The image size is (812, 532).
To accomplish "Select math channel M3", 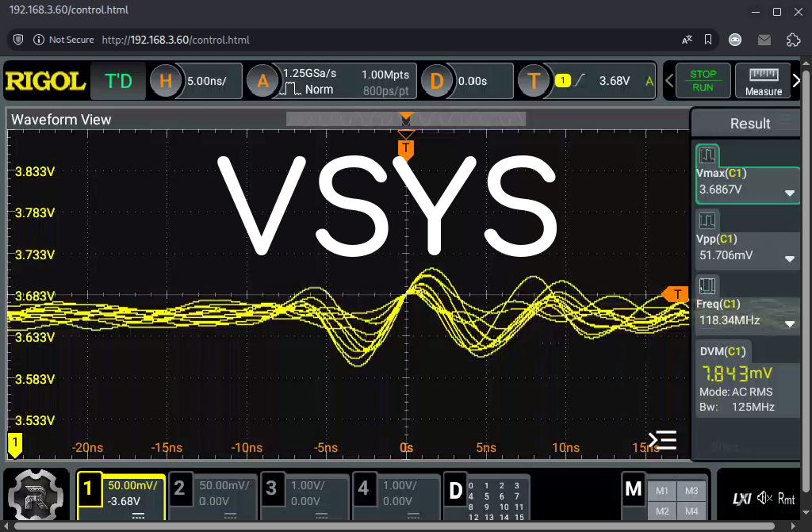I will click(x=691, y=491).
